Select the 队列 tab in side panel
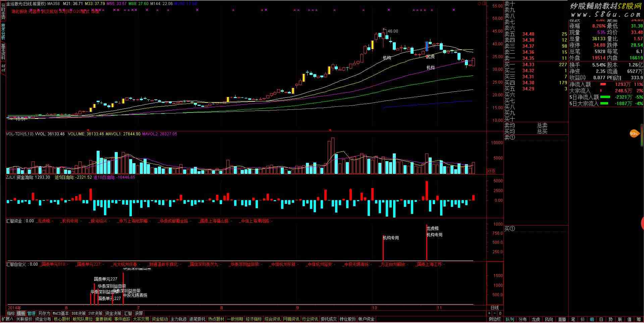Viewport: 644px width, 323px height. pyautogui.click(x=509, y=319)
